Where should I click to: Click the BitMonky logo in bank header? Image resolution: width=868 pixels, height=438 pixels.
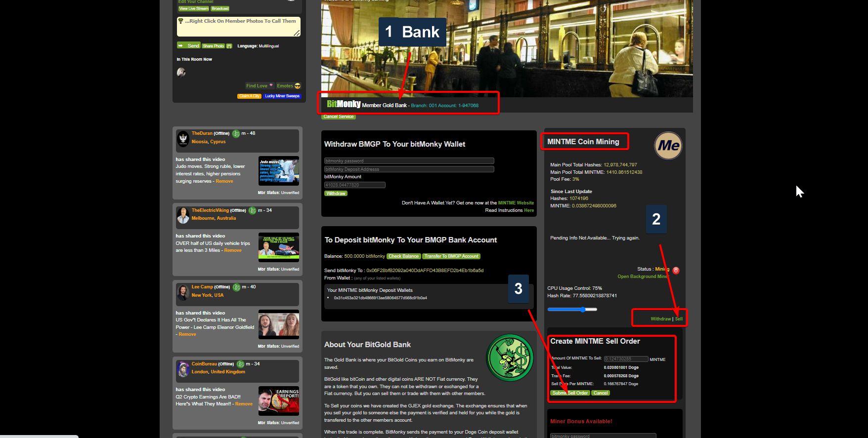click(x=344, y=104)
